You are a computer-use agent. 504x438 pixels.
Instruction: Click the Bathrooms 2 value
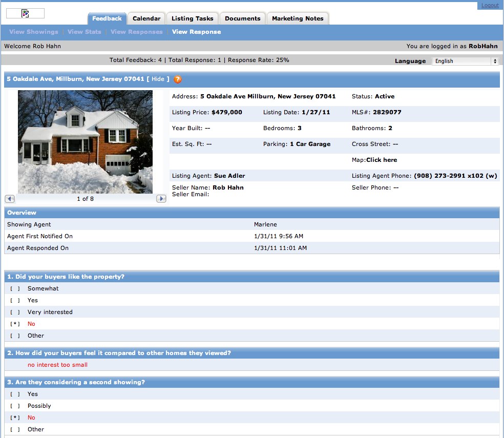(390, 128)
